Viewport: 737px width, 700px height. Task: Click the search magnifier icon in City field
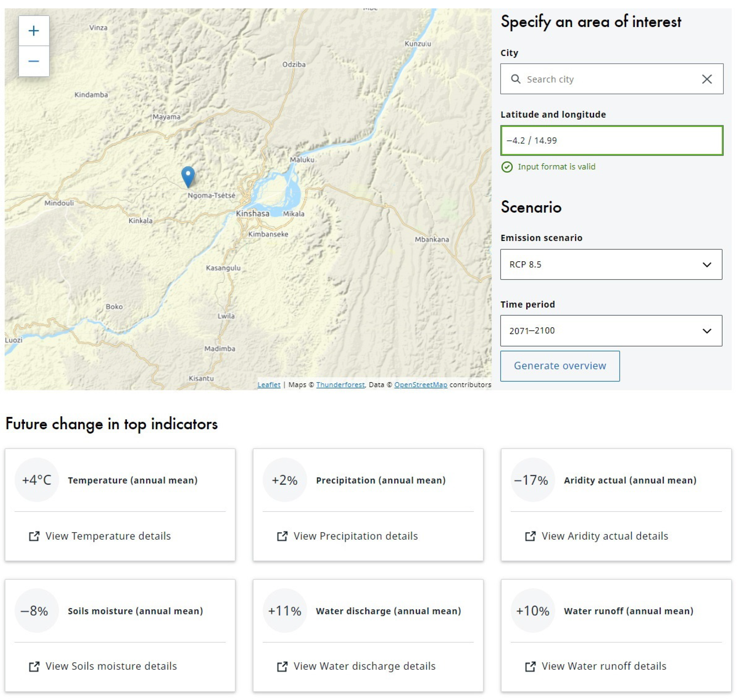pyautogui.click(x=516, y=79)
